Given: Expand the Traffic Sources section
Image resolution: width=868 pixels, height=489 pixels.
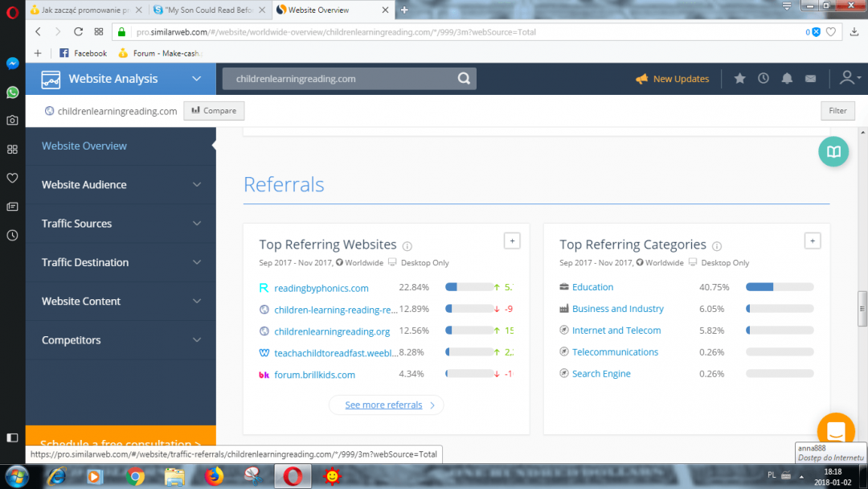Looking at the screenshot, I should (x=121, y=224).
